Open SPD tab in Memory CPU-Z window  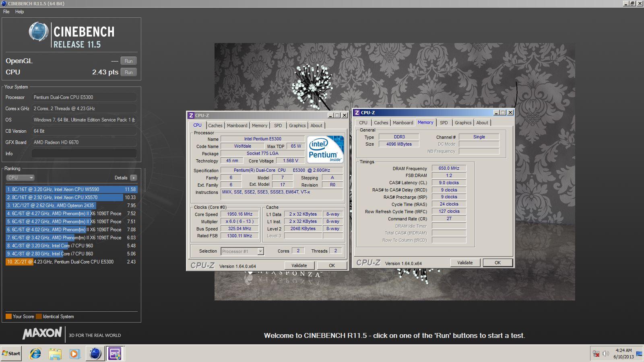[444, 123]
